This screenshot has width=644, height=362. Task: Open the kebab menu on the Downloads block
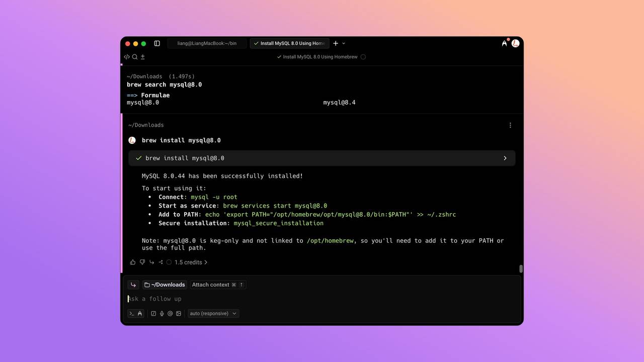point(510,125)
